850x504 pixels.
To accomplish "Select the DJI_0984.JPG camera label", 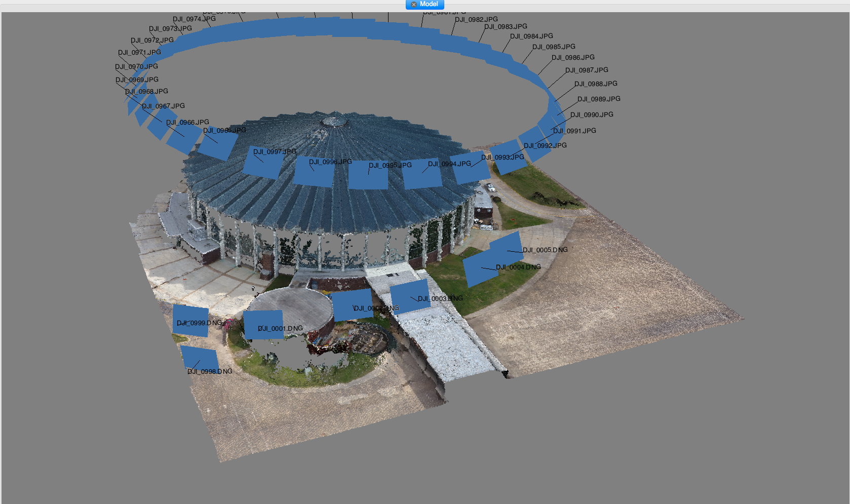I will (x=531, y=36).
